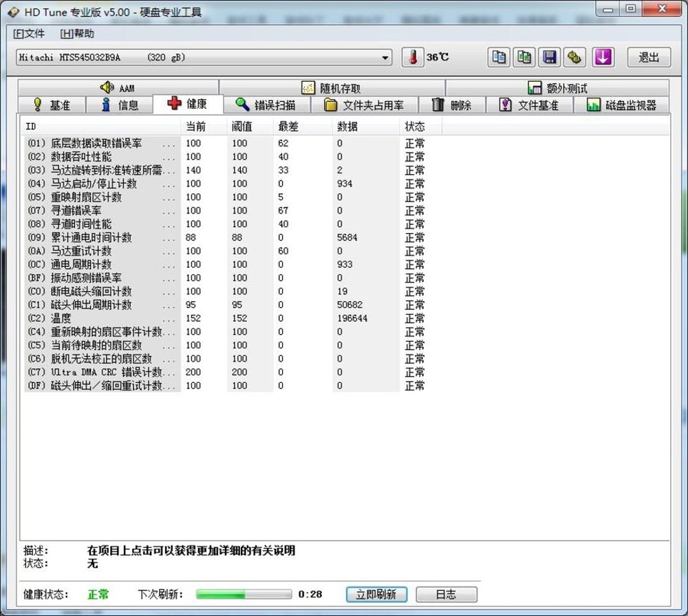Open the 文件 menu
688x616 pixels.
29,33
